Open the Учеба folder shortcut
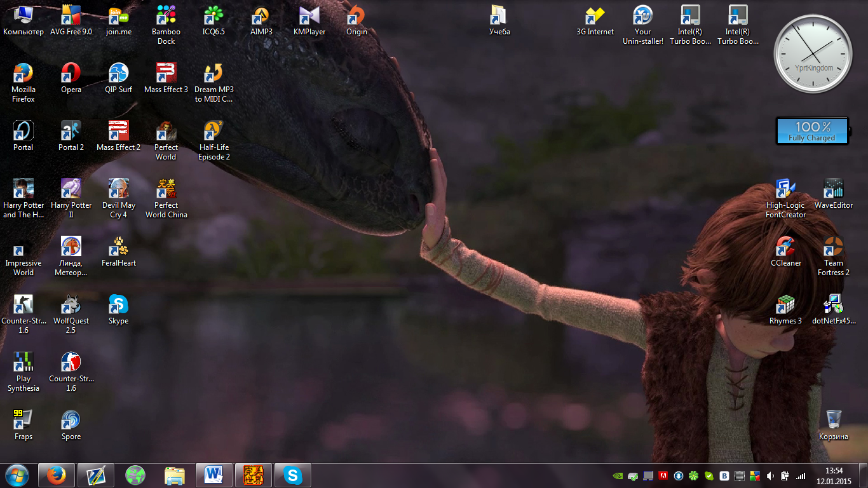Screen dimensions: 868x488 pyautogui.click(x=499, y=20)
